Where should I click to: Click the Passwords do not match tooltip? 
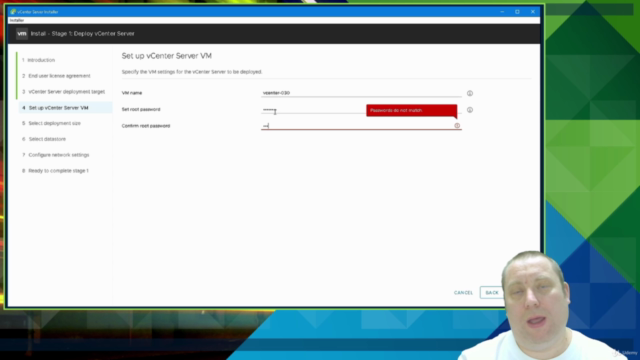click(x=411, y=110)
